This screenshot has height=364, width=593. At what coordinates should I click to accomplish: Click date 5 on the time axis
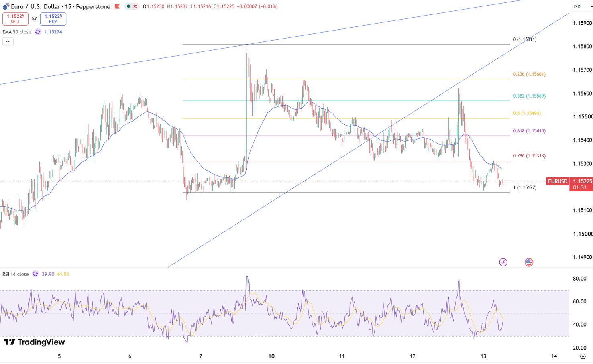pyautogui.click(x=59, y=356)
